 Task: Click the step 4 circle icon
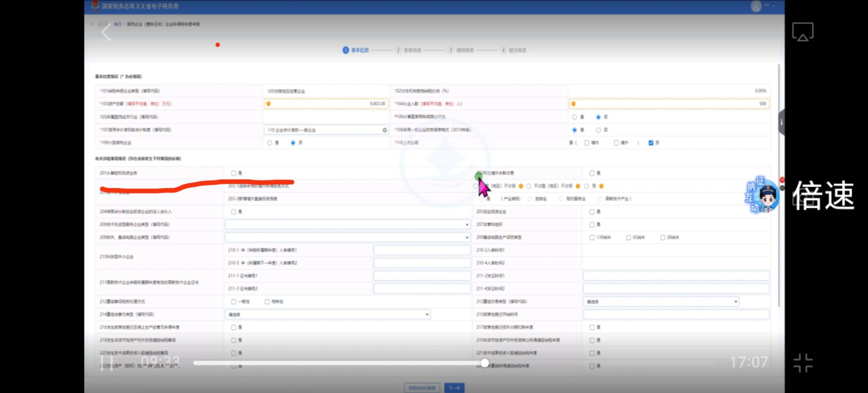[503, 50]
